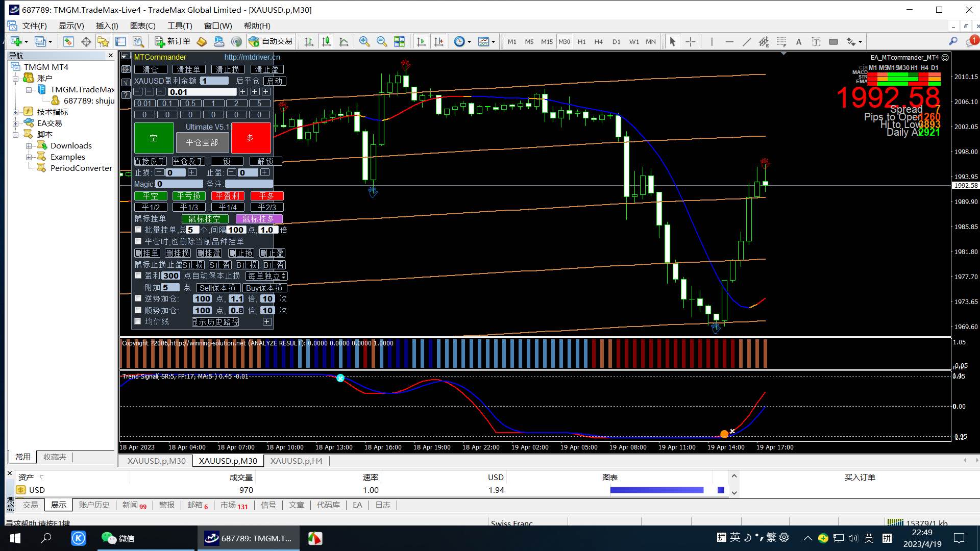980x551 pixels.
Task: Click the 新订单 new order button
Action: pos(173,41)
